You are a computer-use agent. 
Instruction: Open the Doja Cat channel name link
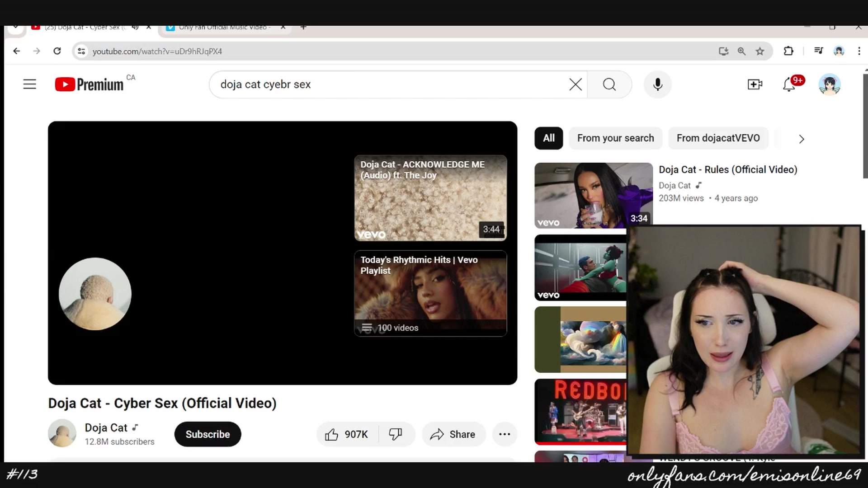point(106,427)
